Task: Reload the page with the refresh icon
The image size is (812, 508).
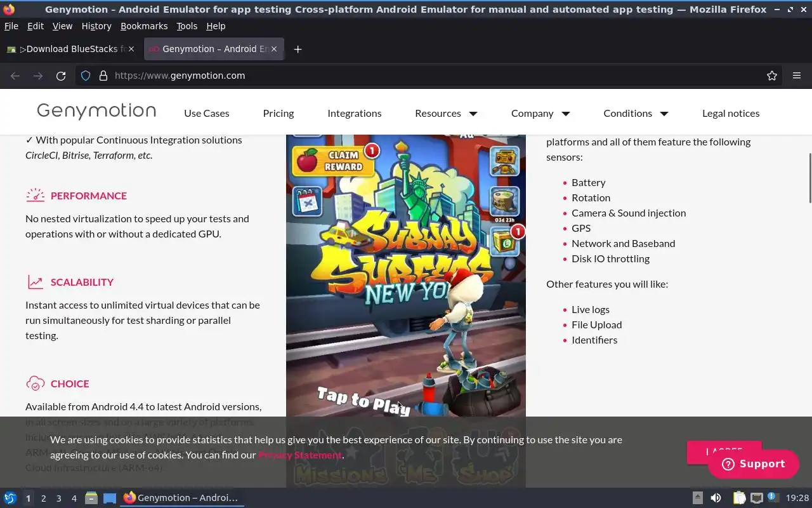Action: pyautogui.click(x=61, y=76)
